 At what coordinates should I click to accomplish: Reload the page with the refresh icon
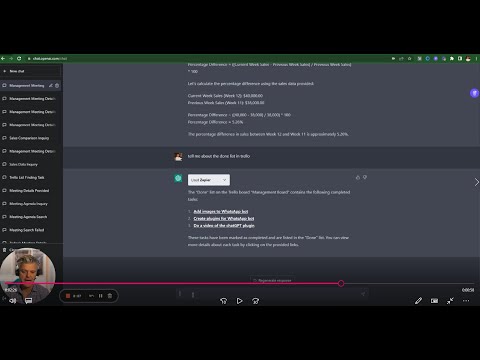point(19,59)
